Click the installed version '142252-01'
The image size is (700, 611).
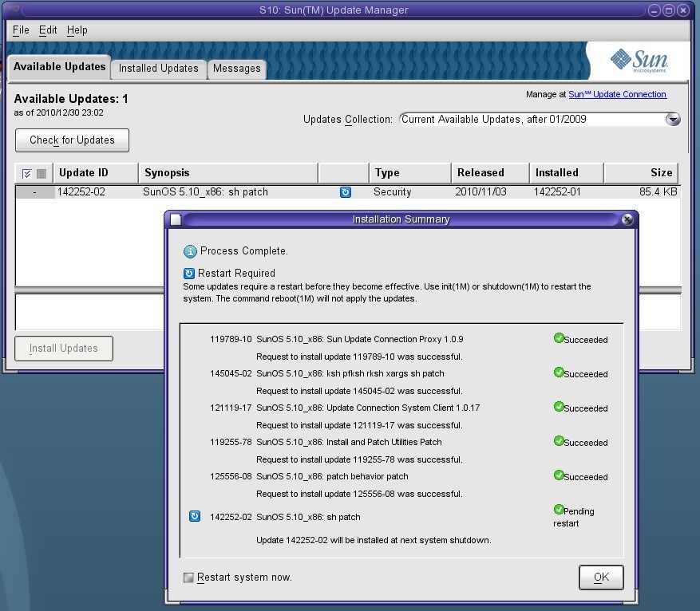(x=557, y=192)
